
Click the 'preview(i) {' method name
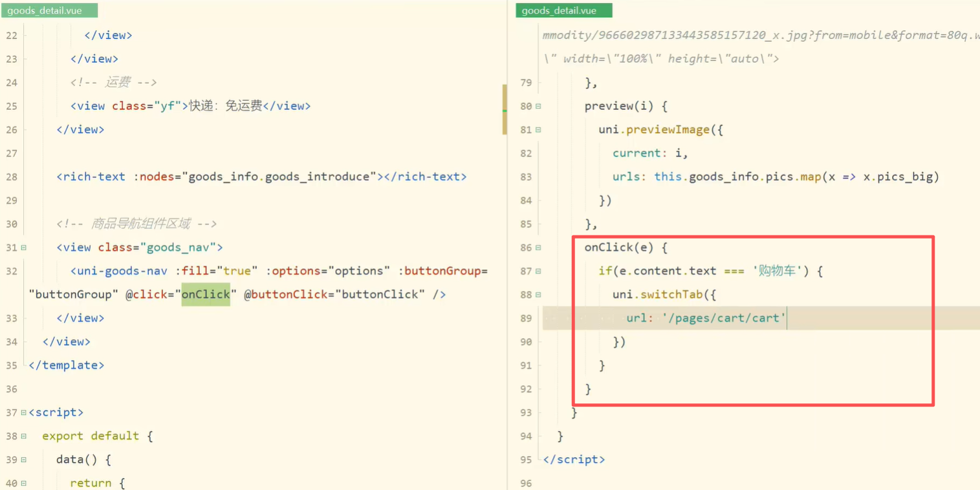tap(626, 106)
